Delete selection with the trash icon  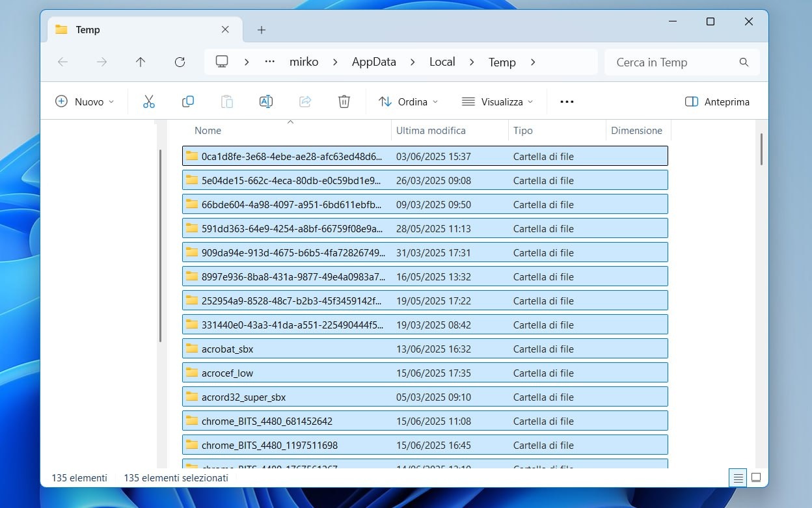pos(344,101)
